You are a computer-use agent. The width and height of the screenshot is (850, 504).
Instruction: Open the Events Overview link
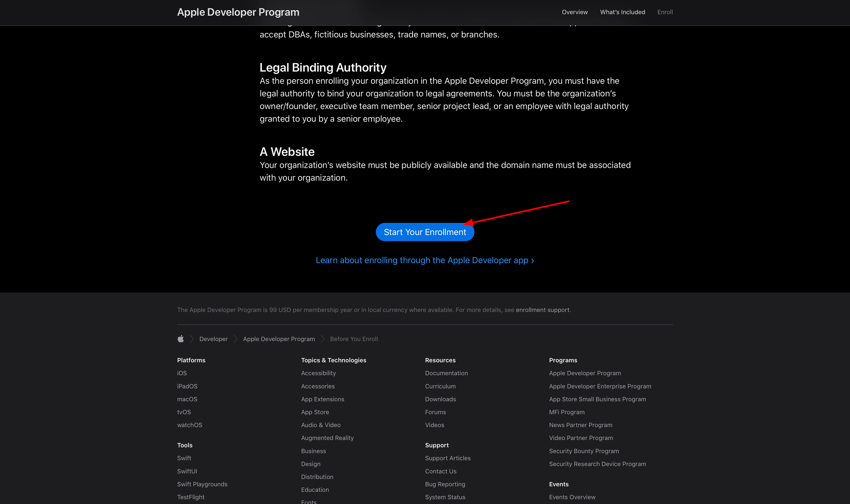pos(572,497)
